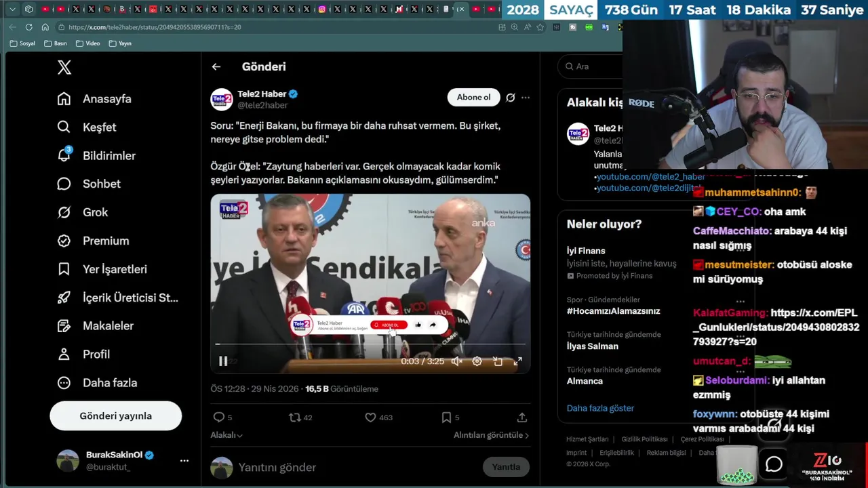This screenshot has height=488, width=868.
Task: Open Yayın bookmarks folder
Action: (120, 43)
